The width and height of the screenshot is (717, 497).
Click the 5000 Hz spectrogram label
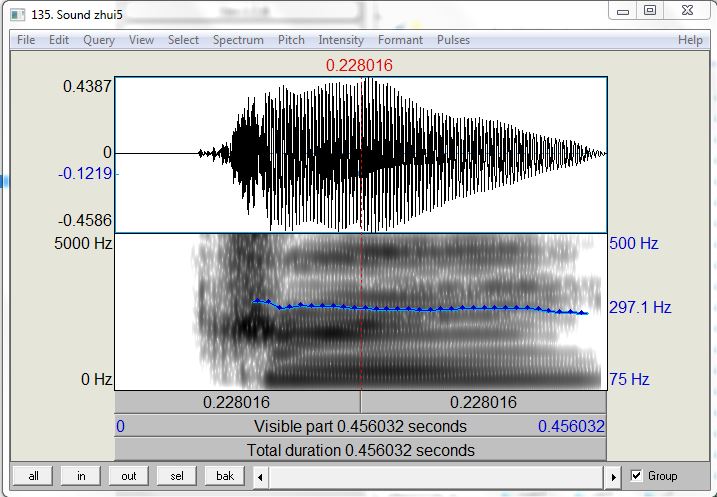click(x=83, y=243)
